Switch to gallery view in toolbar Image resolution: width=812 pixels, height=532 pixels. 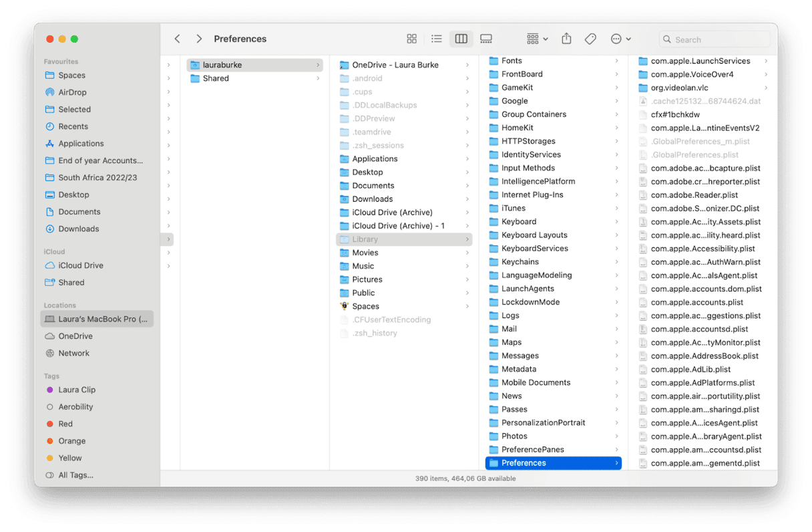click(486, 39)
